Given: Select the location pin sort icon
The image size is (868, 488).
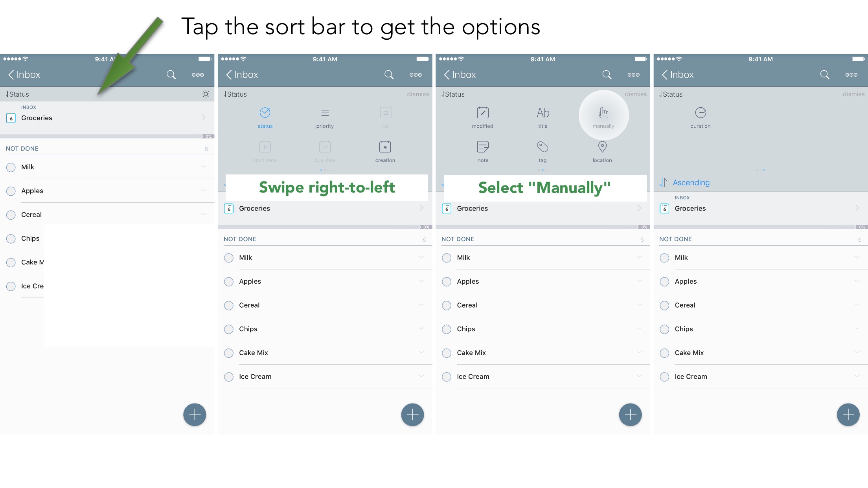Looking at the screenshot, I should tap(602, 147).
